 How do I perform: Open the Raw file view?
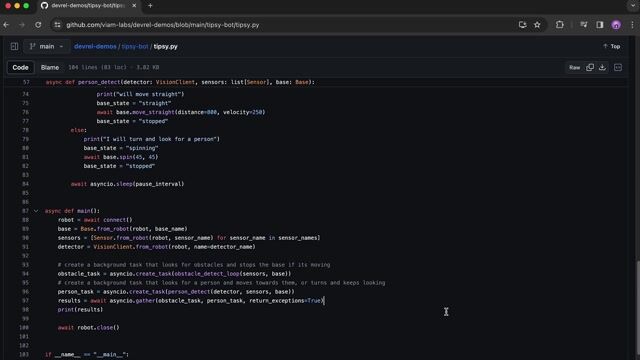click(x=574, y=67)
